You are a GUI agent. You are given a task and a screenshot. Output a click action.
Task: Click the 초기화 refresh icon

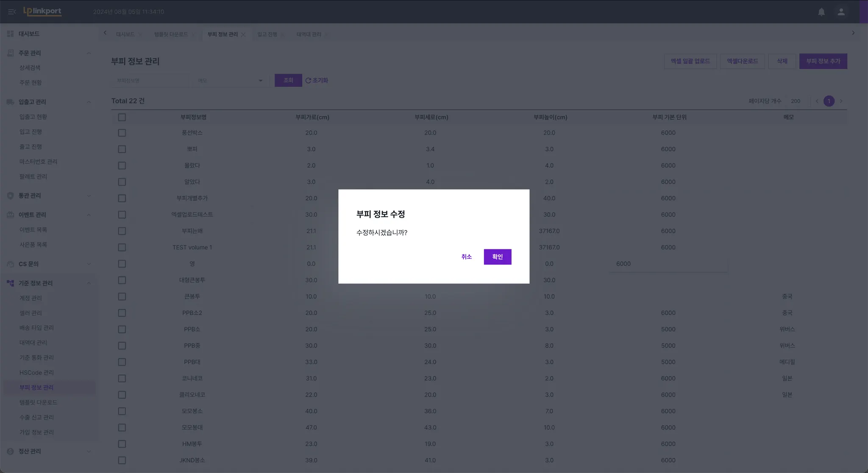pyautogui.click(x=308, y=81)
